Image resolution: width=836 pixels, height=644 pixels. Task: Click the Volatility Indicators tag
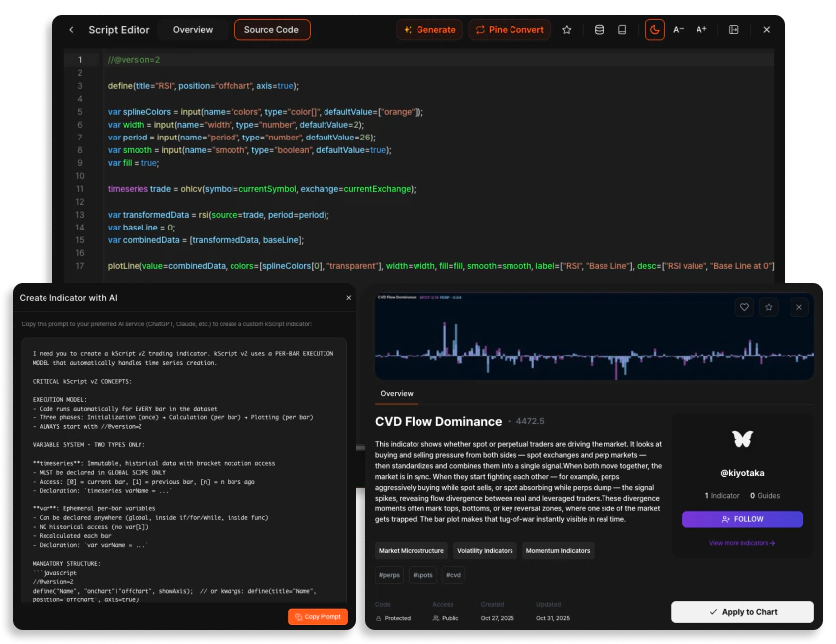[485, 551]
